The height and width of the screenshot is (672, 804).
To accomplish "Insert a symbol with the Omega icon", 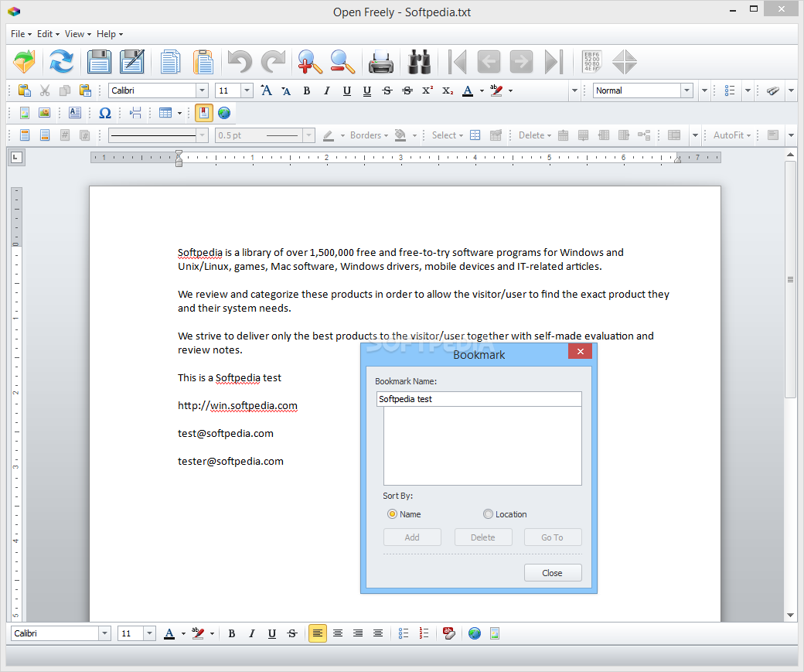I will (x=105, y=113).
